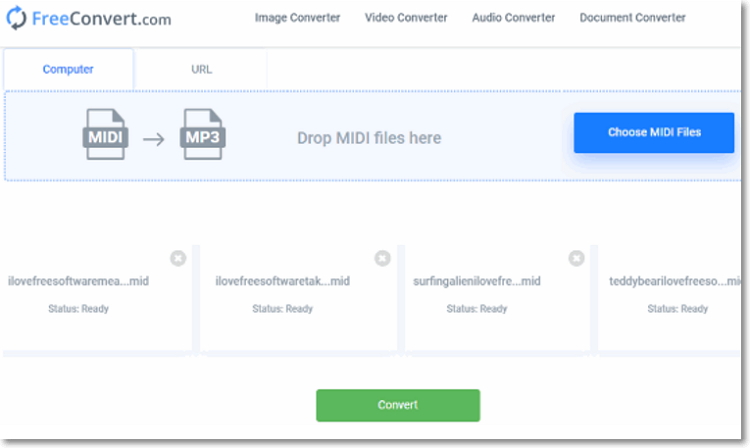The height and width of the screenshot is (448, 750).
Task: Click the Drop MIDI files here text
Action: pos(369,138)
